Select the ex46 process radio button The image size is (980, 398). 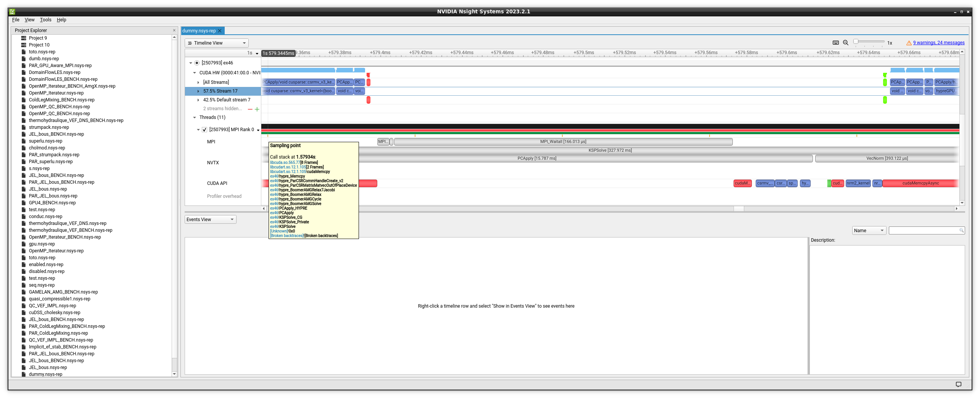tap(197, 63)
